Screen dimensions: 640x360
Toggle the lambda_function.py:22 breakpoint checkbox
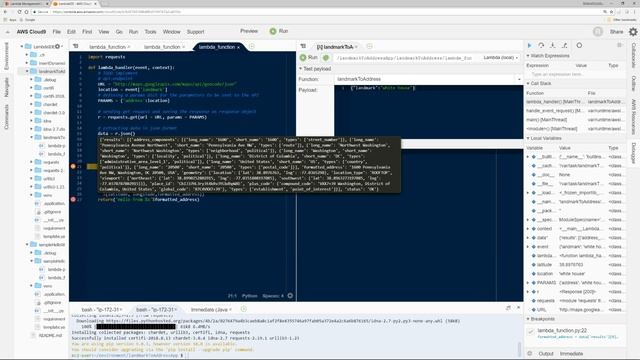pyautogui.click(x=531, y=331)
